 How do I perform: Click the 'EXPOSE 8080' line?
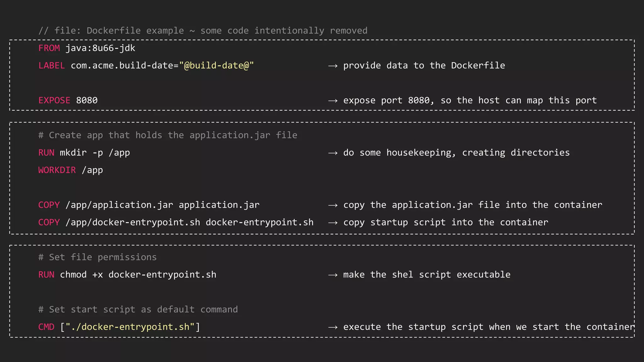68,100
